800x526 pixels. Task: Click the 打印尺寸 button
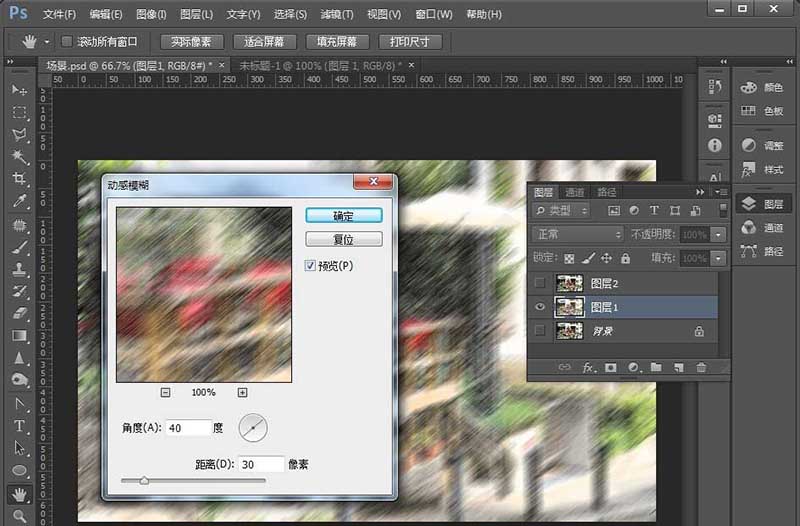coord(410,42)
